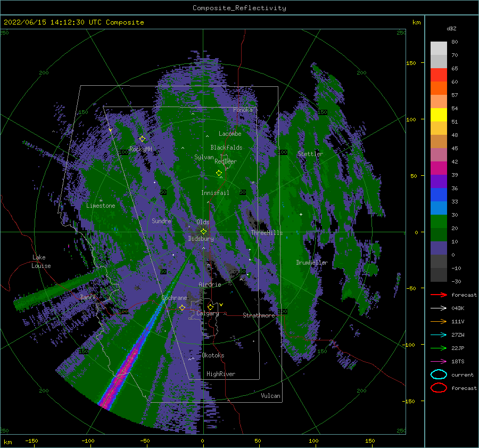Image resolution: width=479 pixels, height=448 pixels.
Task: Click the Didsbury city label
Action: (201, 239)
